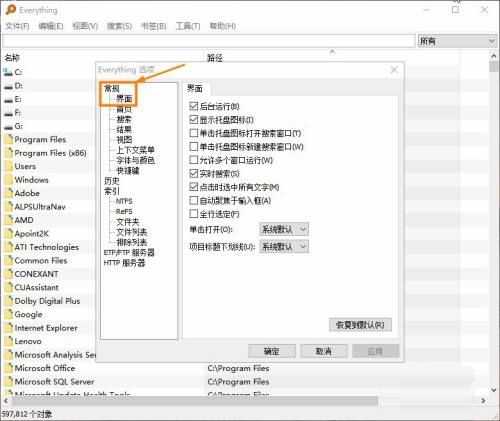Select the E: drive icon
The height and width of the screenshot is (421, 500).
coord(8,99)
